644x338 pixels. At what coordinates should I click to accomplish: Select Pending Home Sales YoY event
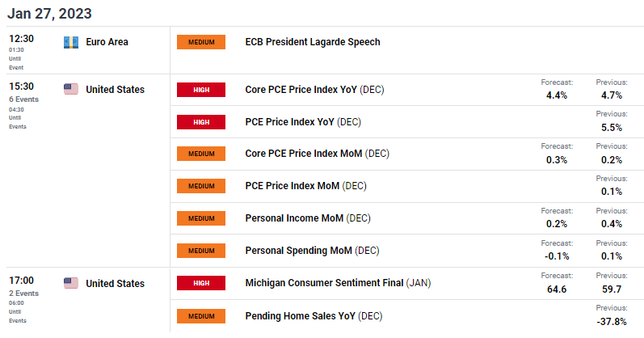305,315
